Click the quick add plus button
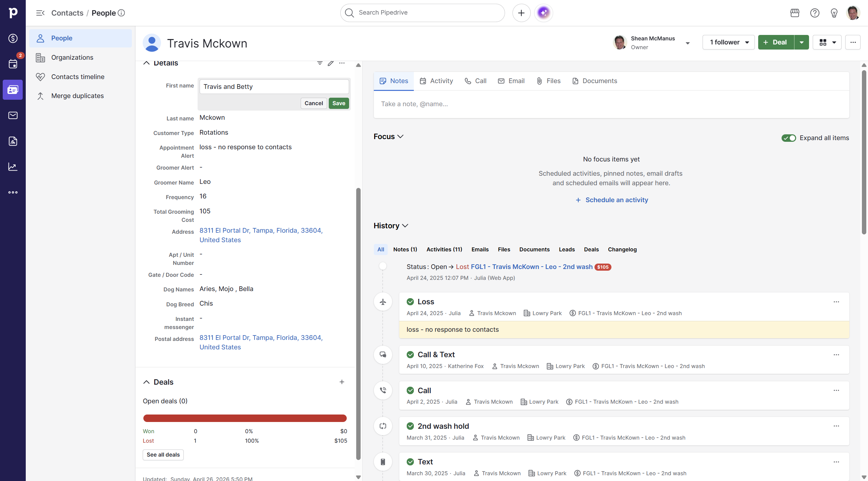The width and height of the screenshot is (868, 481). 521,13
